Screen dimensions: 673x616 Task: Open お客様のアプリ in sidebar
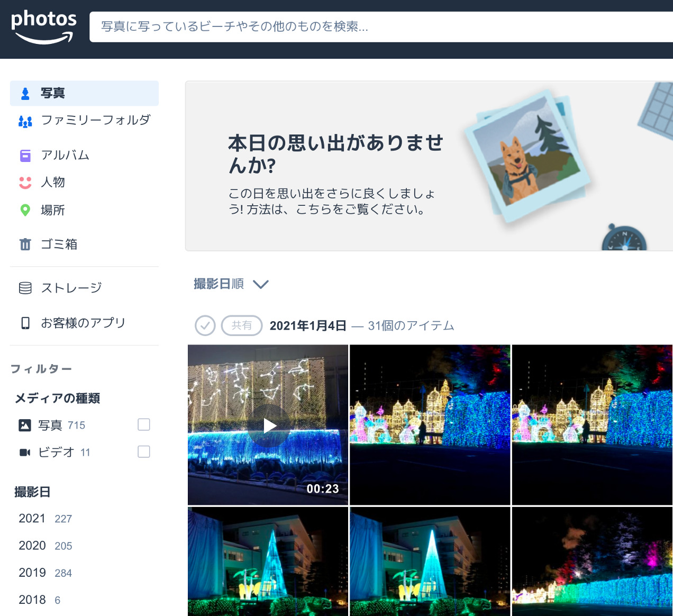[84, 323]
